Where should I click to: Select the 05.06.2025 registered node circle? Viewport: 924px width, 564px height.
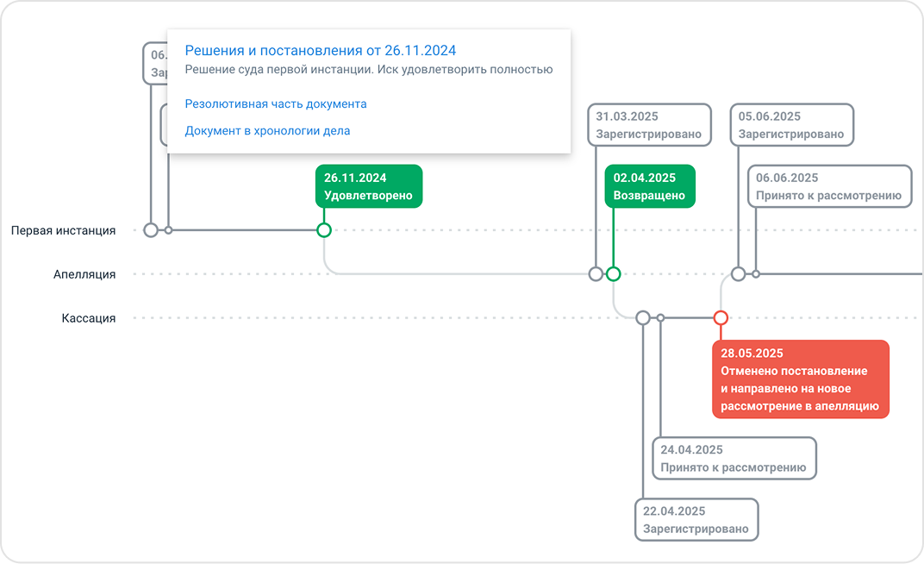tap(738, 274)
